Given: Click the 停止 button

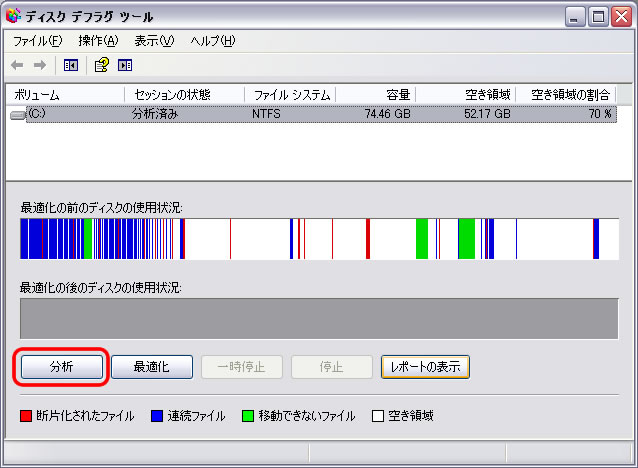Looking at the screenshot, I should click(332, 367).
